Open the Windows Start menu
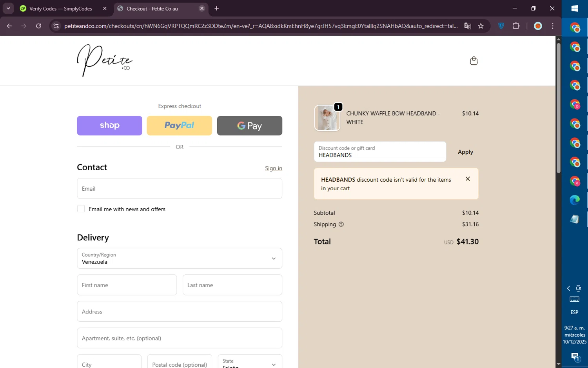The height and width of the screenshot is (368, 588). click(575, 9)
